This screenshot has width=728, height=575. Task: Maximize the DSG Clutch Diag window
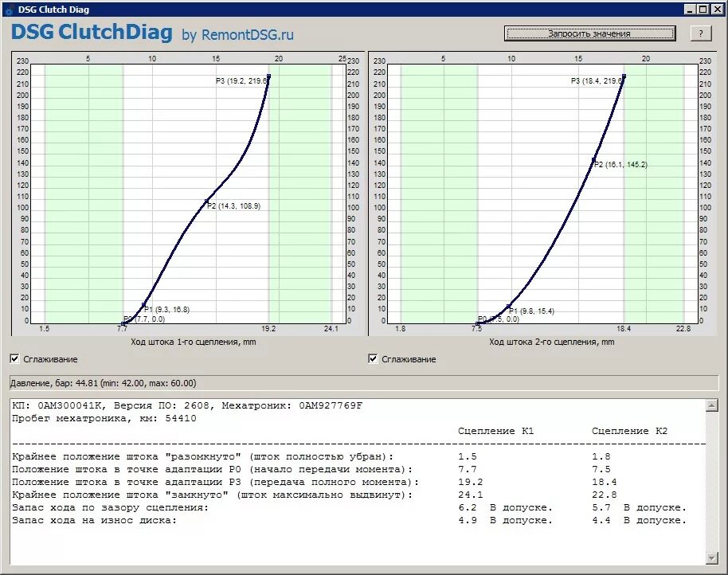[703, 10]
